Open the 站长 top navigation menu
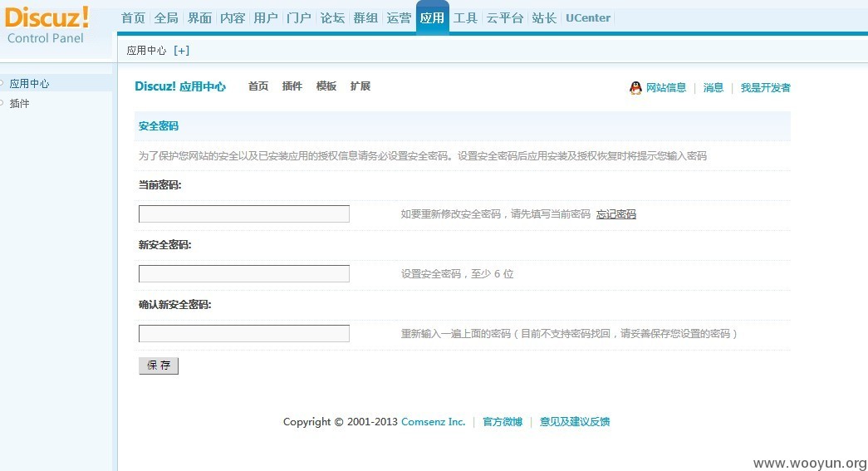 click(x=543, y=17)
